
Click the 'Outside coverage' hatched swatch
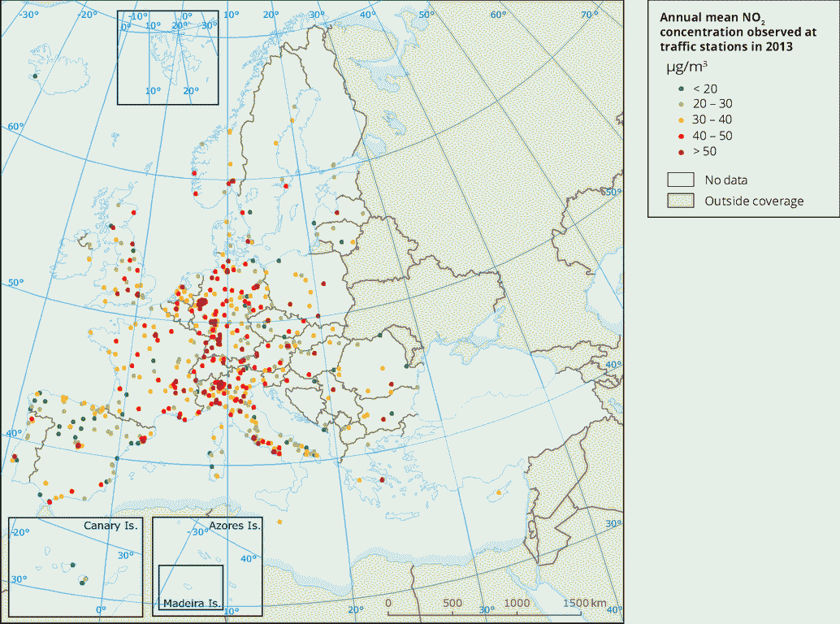[x=680, y=201]
